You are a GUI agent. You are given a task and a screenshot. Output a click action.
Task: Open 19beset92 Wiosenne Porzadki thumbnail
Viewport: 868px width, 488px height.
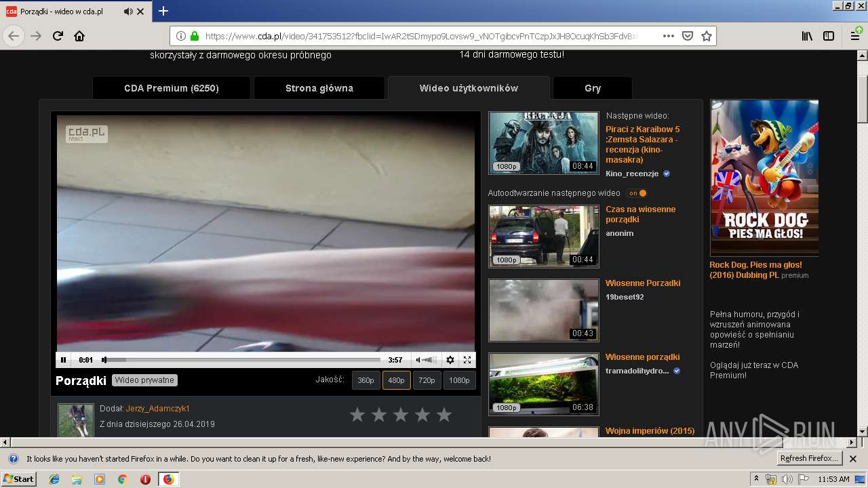[544, 310]
